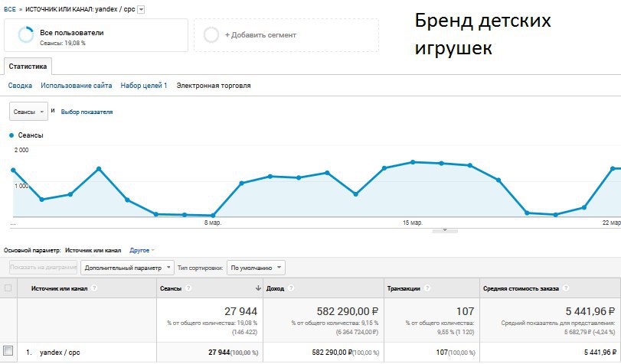Select Источник или канал primary dimension

click(93, 251)
